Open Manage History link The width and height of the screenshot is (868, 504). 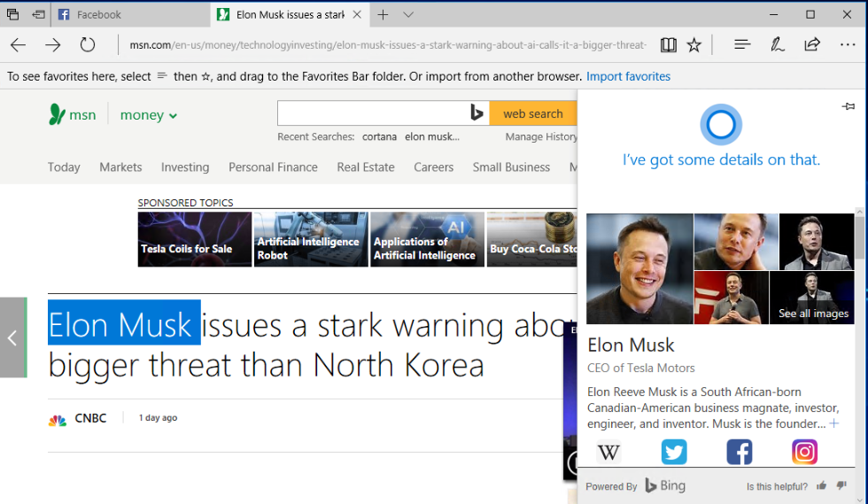click(x=541, y=136)
